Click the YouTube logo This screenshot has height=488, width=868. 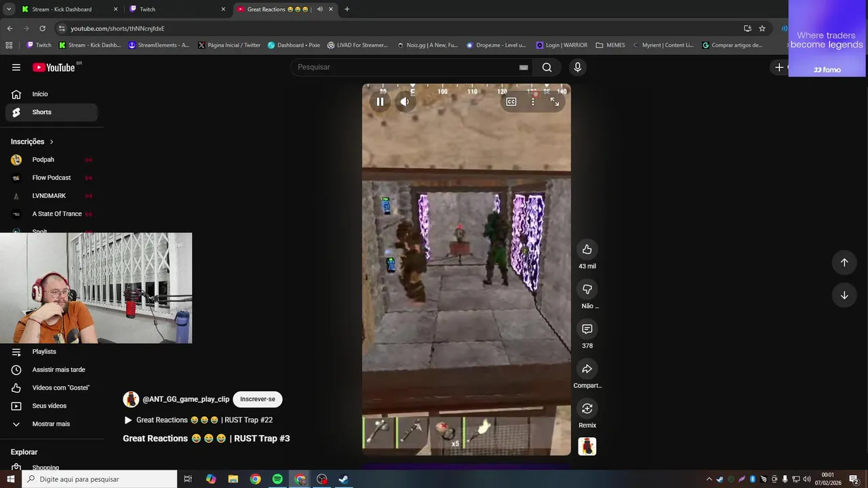(x=54, y=67)
